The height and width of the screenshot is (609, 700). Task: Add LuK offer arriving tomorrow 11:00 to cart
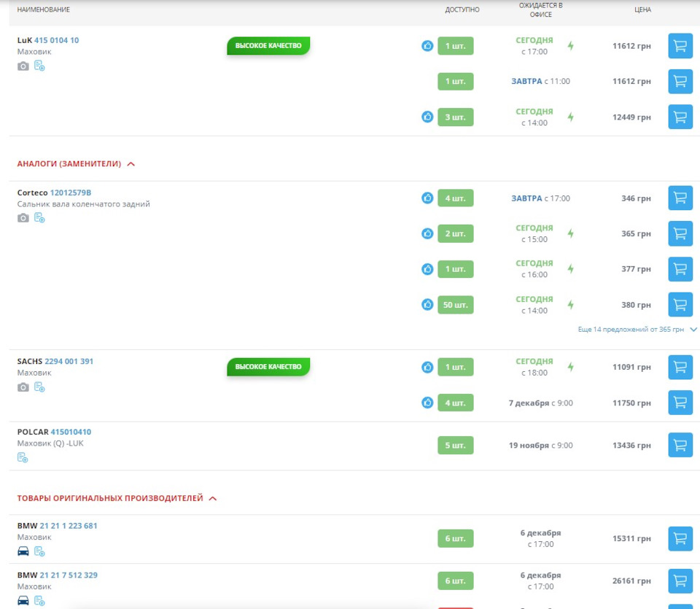680,81
